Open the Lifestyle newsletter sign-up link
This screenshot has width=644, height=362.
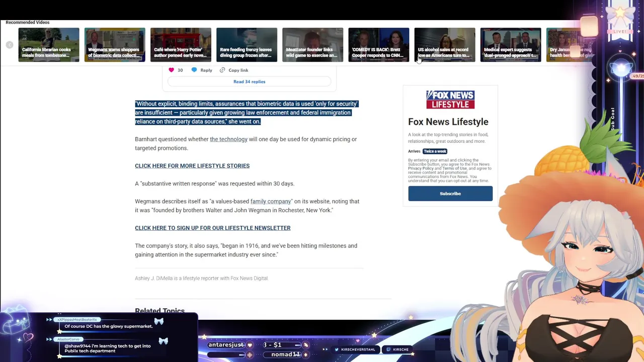point(212,228)
